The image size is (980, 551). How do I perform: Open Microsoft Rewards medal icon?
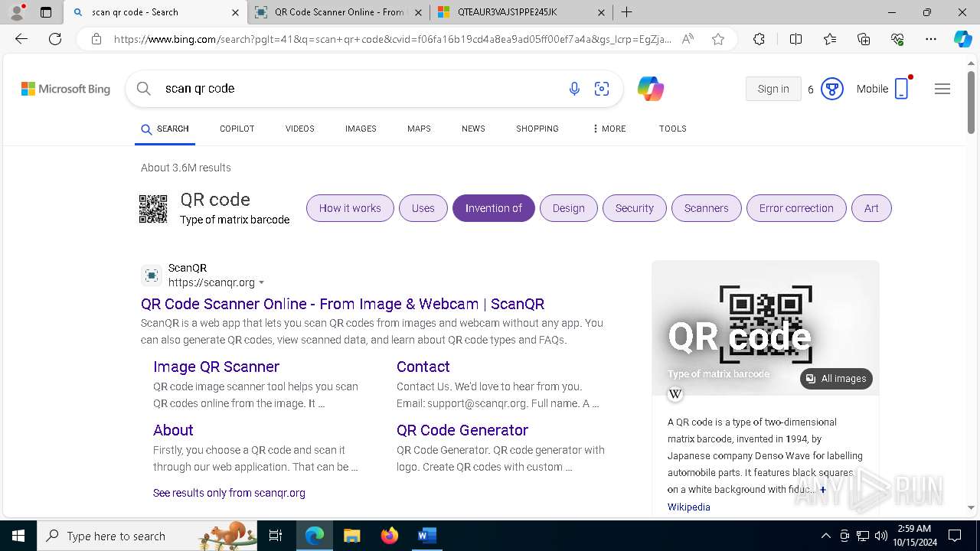(831, 89)
